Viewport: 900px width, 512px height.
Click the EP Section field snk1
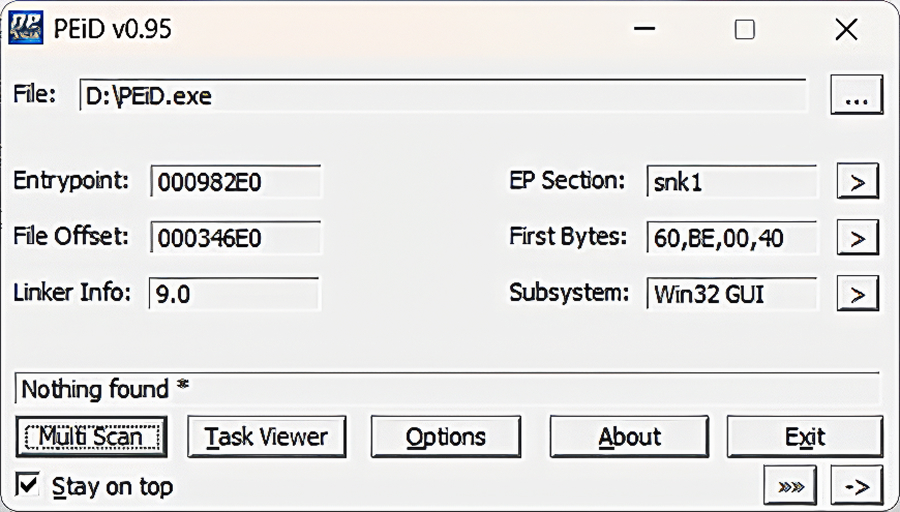pyautogui.click(x=732, y=181)
